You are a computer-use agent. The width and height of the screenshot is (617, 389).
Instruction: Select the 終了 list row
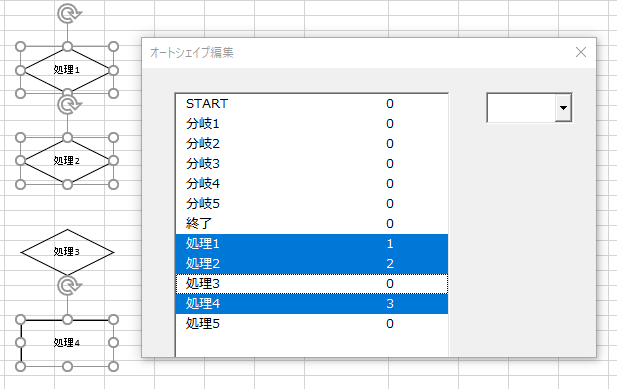click(x=312, y=224)
